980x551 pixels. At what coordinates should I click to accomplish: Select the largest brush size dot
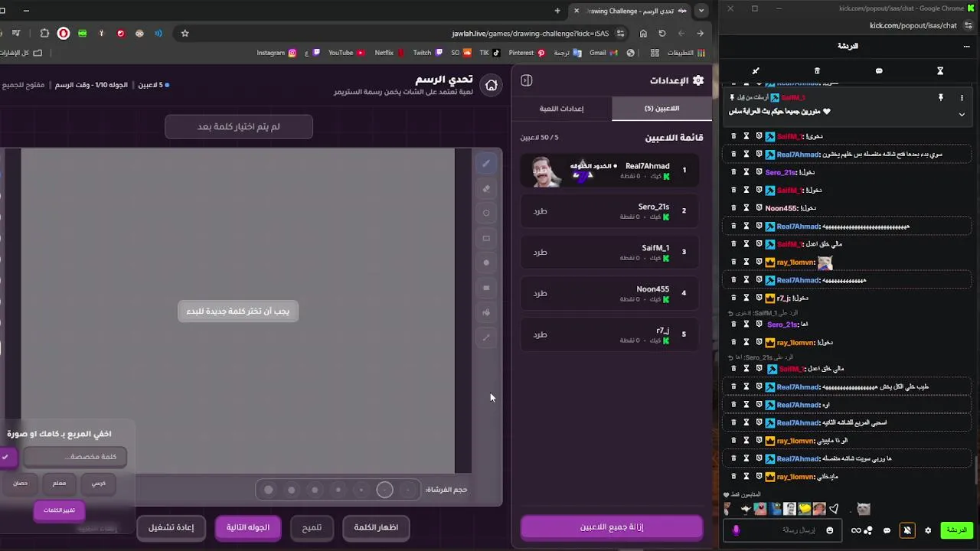tap(268, 490)
